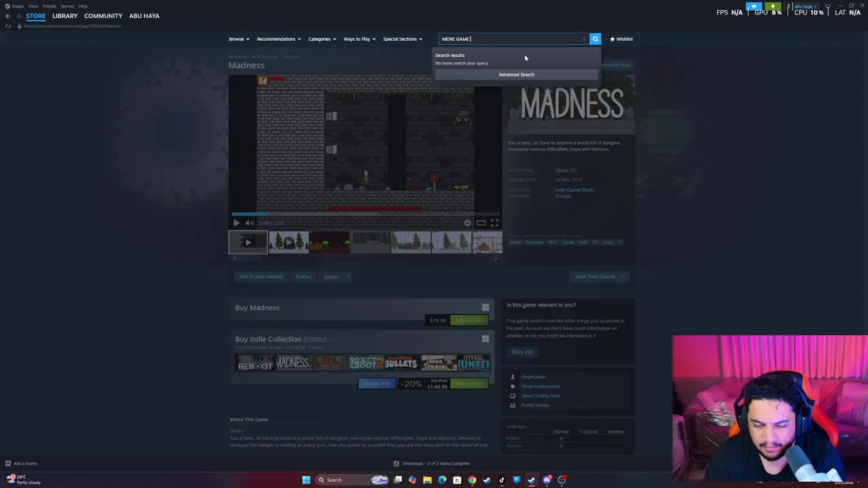
Task: Click Add to your wishlist
Action: [261, 277]
